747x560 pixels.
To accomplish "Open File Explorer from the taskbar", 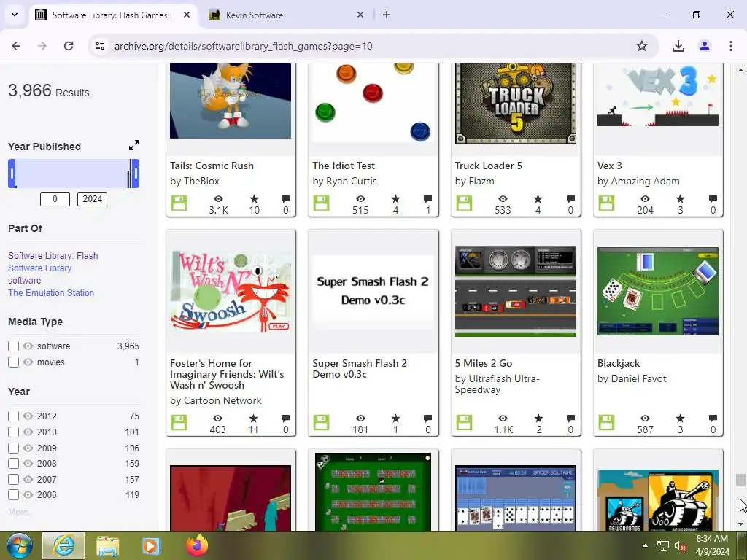I will point(108,545).
